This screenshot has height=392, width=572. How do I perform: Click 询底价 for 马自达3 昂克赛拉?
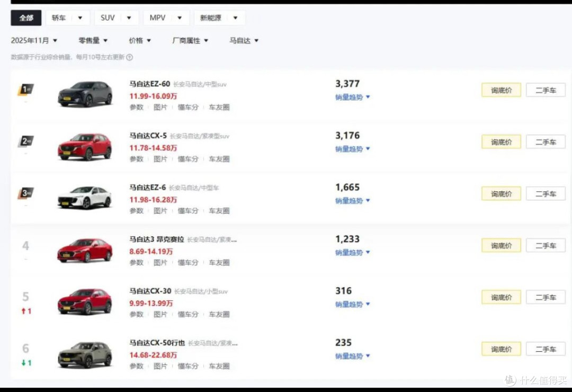(501, 246)
